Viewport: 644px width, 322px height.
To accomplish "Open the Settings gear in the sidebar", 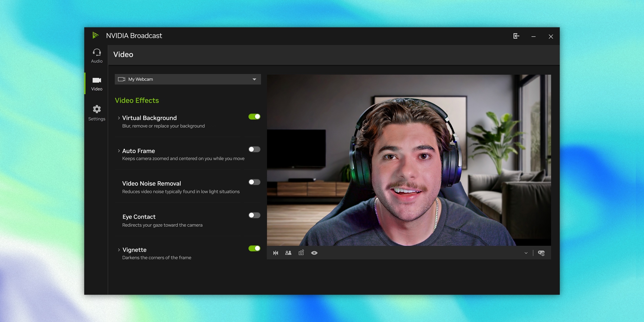I will 97,113.
